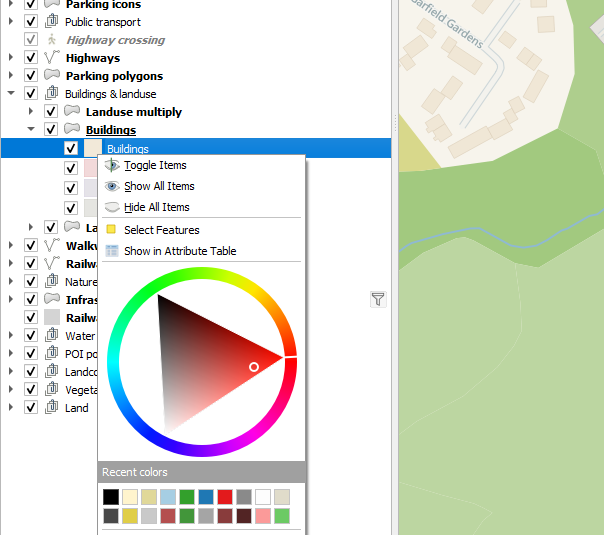Click the Land group icon

click(52, 408)
